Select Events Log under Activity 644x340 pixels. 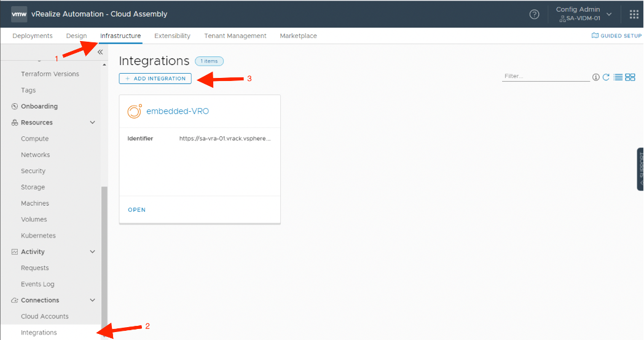(x=37, y=284)
